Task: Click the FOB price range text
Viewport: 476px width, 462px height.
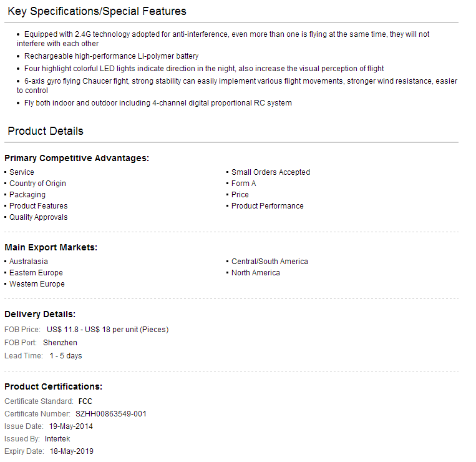Action: (107, 329)
